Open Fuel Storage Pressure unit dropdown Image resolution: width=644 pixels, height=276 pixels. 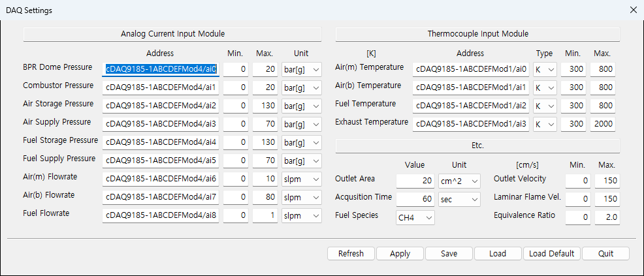302,142
